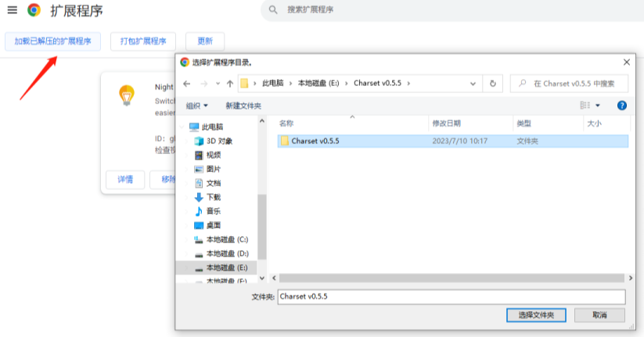Open the address bar history dropdown

coord(473,84)
